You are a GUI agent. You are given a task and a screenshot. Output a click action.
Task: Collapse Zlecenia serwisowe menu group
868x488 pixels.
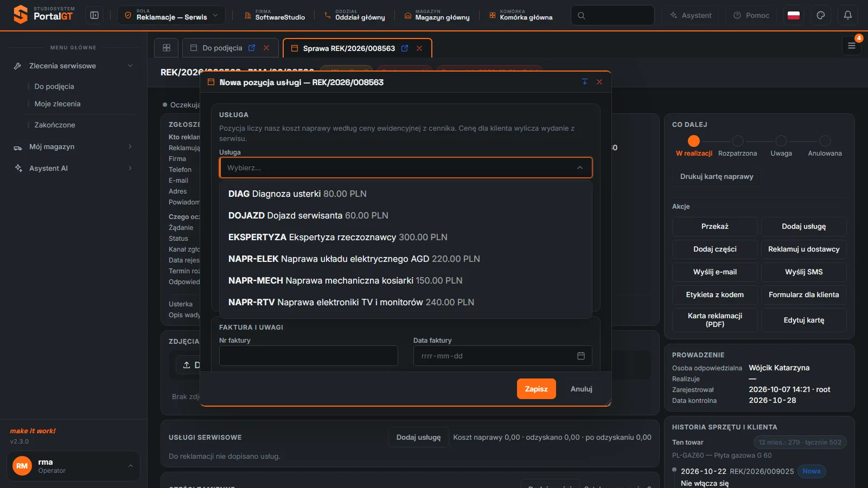pos(73,66)
